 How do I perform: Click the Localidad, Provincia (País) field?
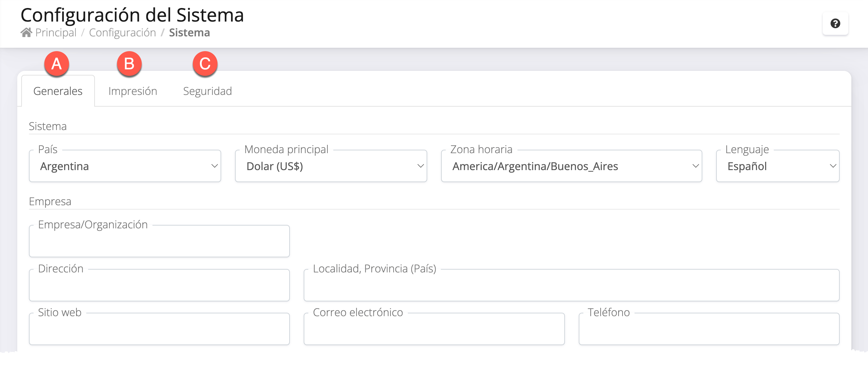571,285
